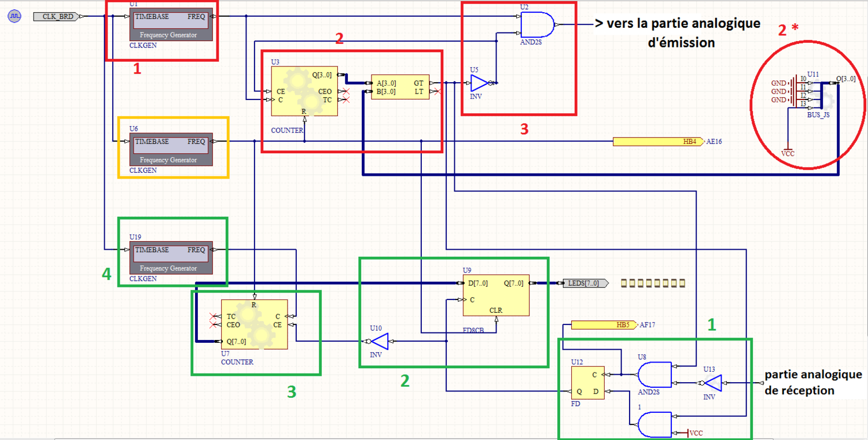Screen dimensions: 868x440
Task: Click the U5 INV inverter symbol
Action: point(479,84)
